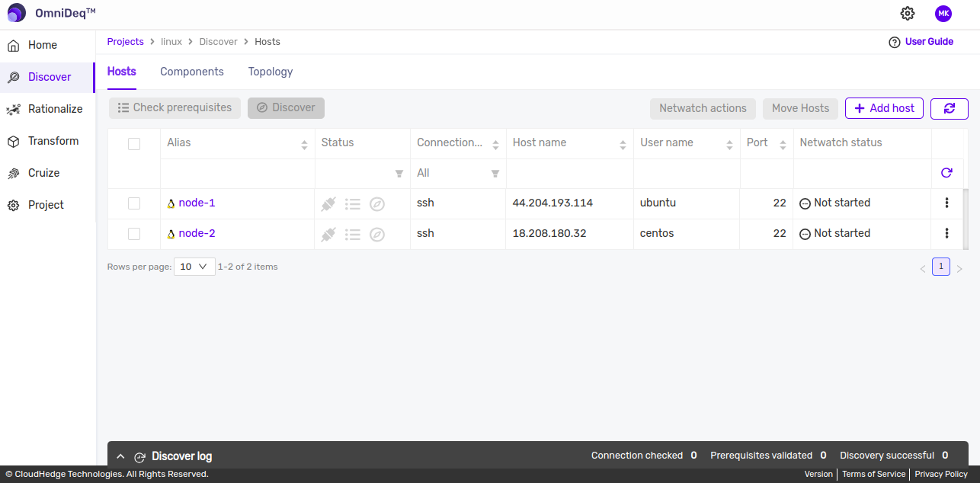Click node-1 discovery compass status icon
The width and height of the screenshot is (980, 483).
coord(376,203)
